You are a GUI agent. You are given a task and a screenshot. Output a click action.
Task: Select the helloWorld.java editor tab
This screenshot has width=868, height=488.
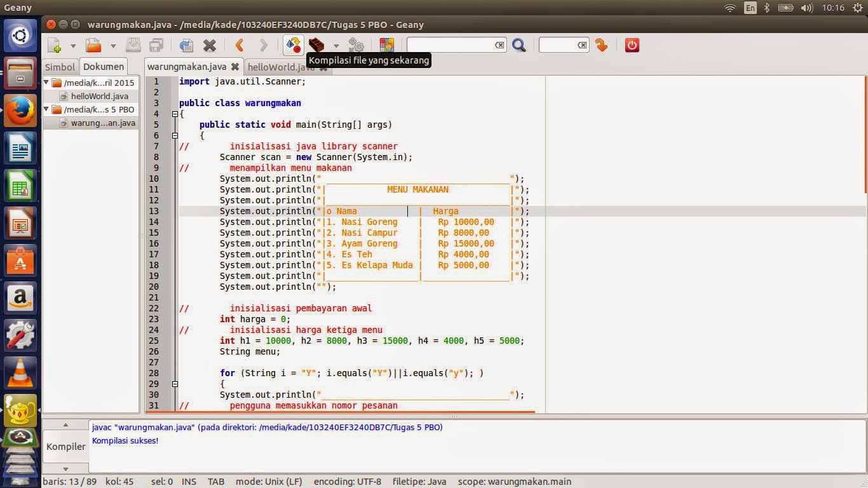point(281,67)
